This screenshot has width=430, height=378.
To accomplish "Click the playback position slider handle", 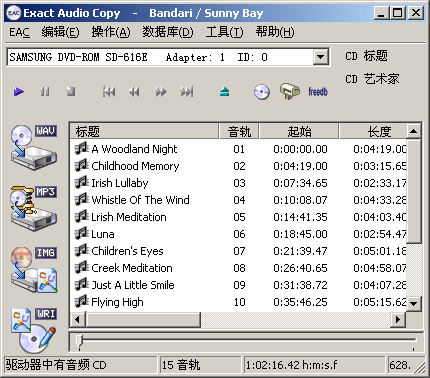I will click(x=79, y=341).
